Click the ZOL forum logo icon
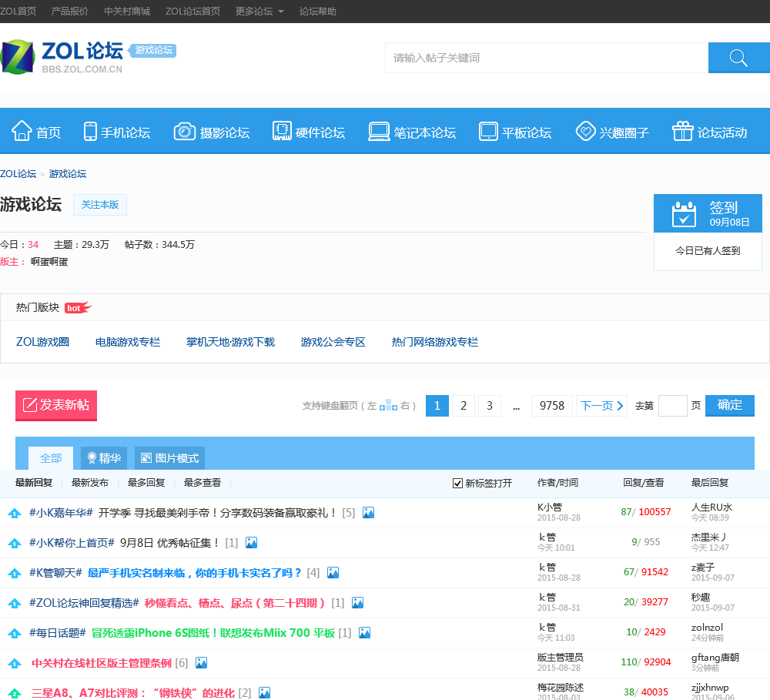The height and width of the screenshot is (700, 770). (18, 57)
